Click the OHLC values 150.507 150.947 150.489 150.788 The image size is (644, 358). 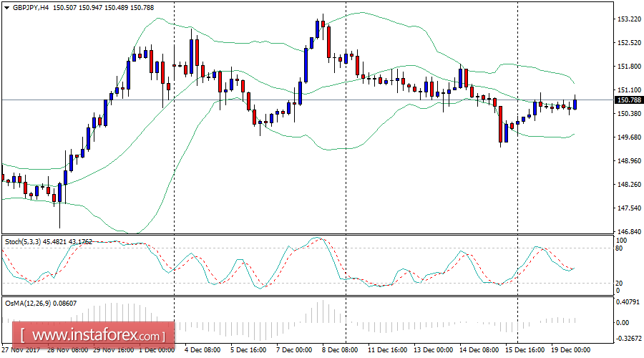tap(104, 7)
